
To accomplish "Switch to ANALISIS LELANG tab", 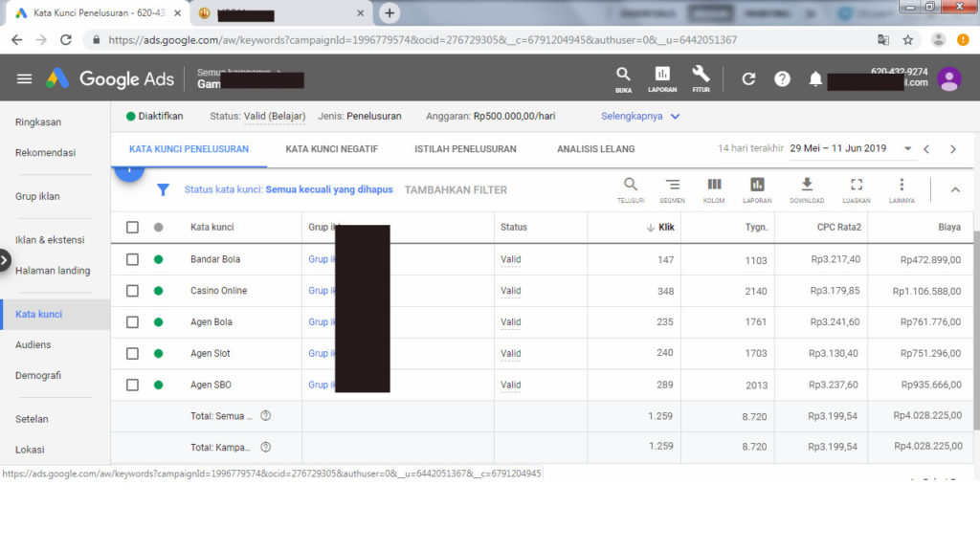I will [x=595, y=149].
